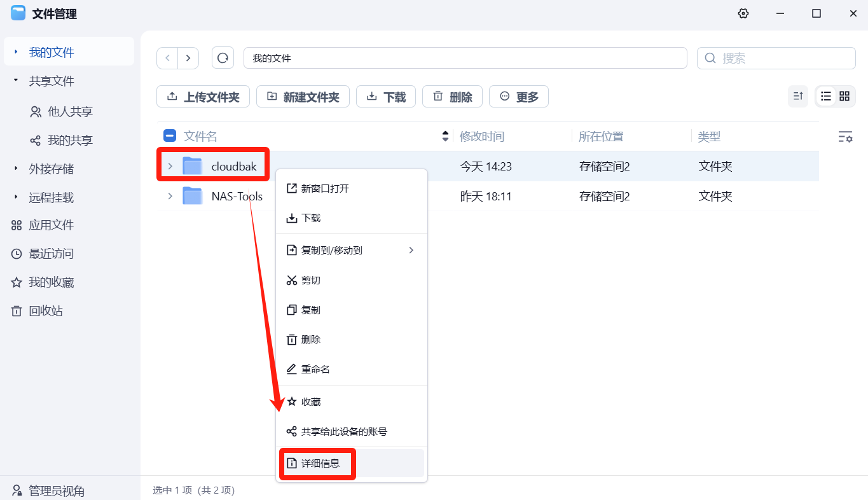868x500 pixels.
Task: Click the refresh icon beside the path bar
Action: (223, 58)
